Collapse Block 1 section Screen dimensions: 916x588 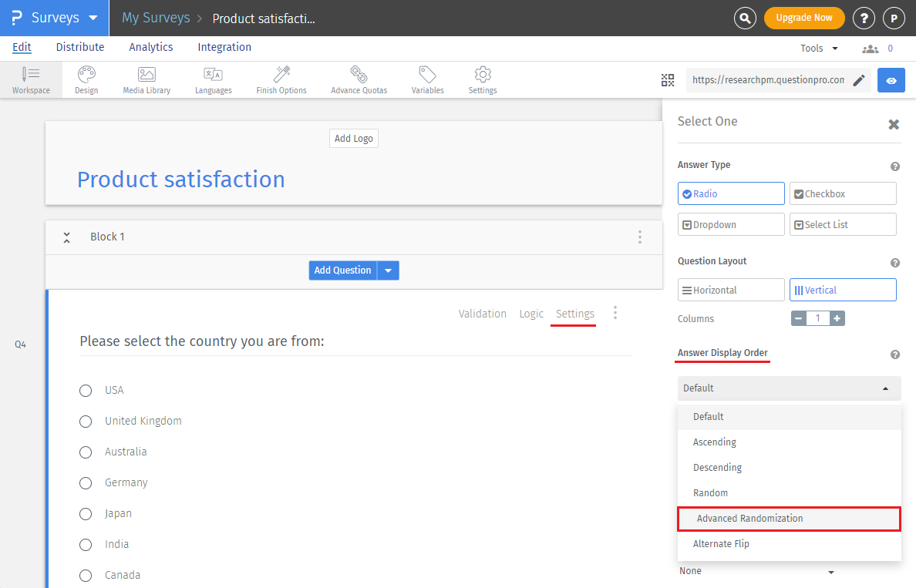pos(67,237)
